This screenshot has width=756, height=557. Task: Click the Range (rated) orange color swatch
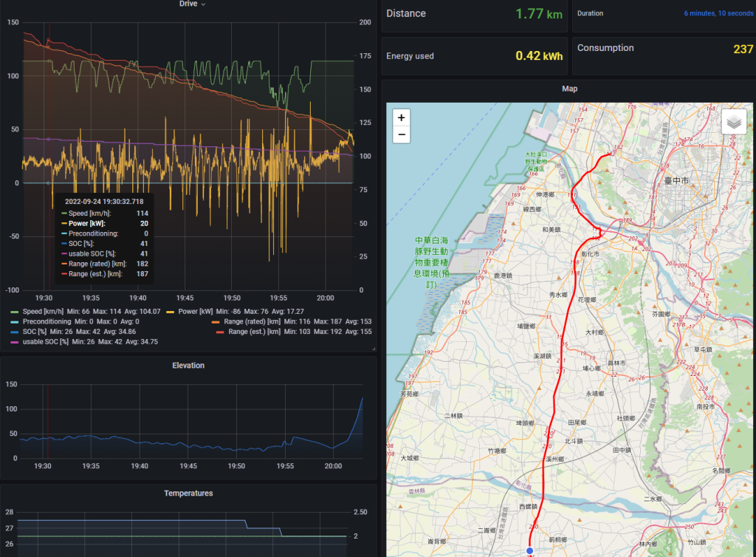click(x=216, y=322)
